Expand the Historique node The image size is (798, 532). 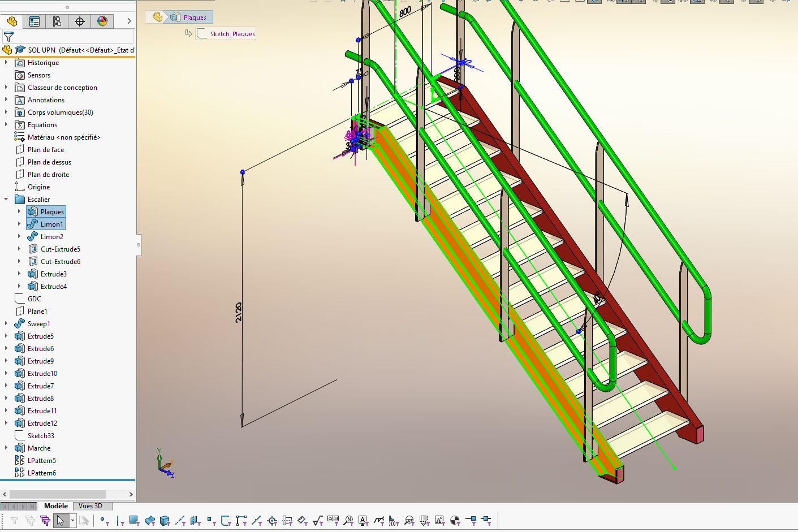6,63
